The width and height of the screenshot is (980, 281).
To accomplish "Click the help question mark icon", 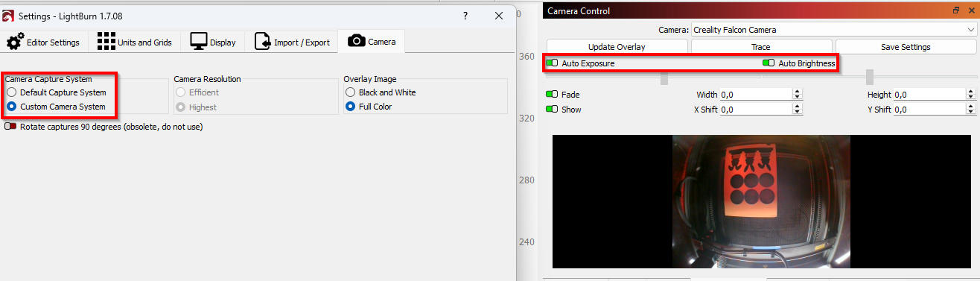I will tap(465, 15).
